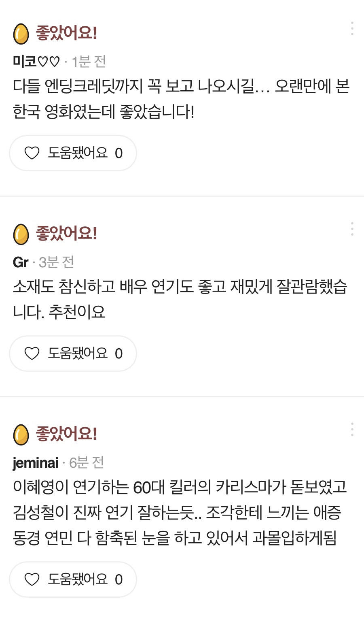Click 좋았어요! rating label on Gr's review
The image size is (364, 622).
(67, 233)
